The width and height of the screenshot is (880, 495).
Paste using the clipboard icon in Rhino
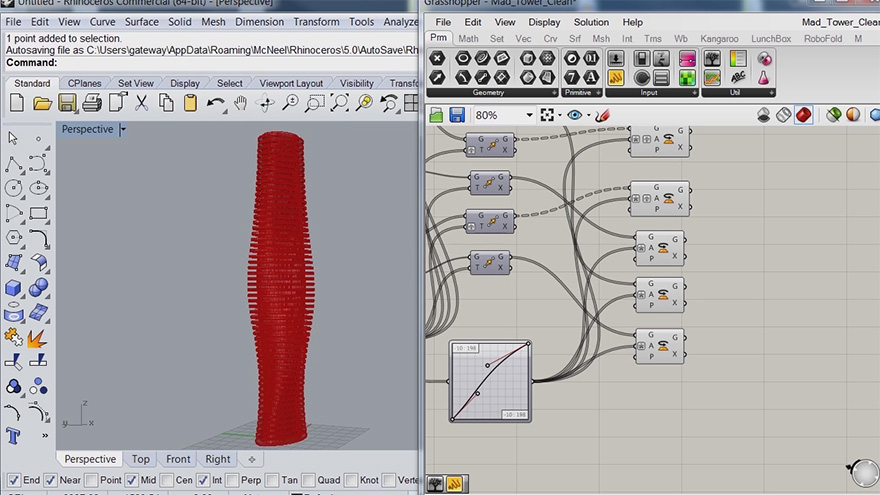click(x=190, y=103)
